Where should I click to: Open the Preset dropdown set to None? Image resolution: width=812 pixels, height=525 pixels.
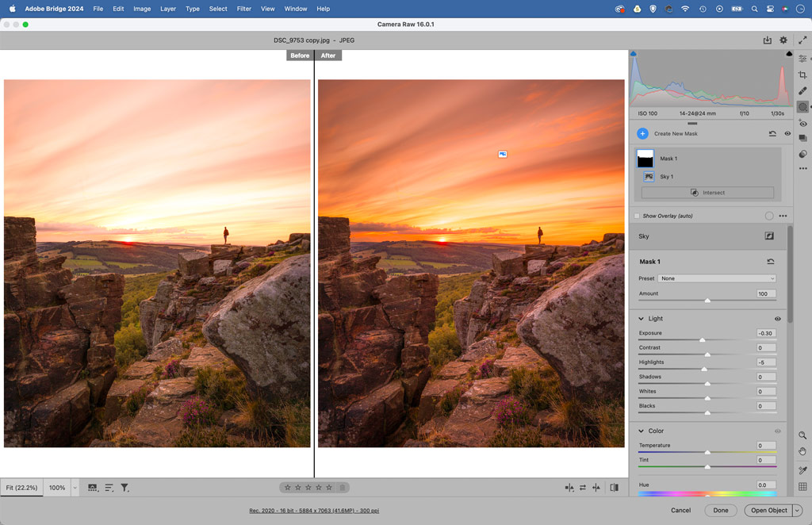point(717,278)
